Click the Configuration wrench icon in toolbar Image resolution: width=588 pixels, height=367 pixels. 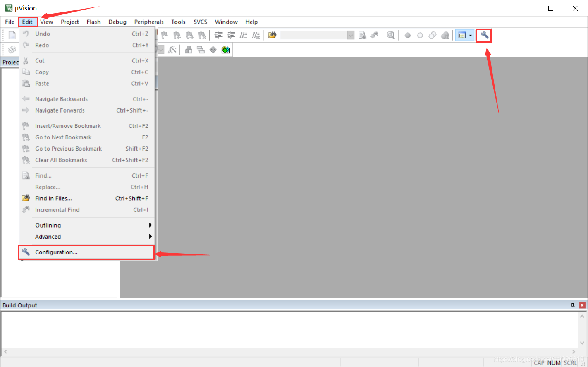point(484,35)
